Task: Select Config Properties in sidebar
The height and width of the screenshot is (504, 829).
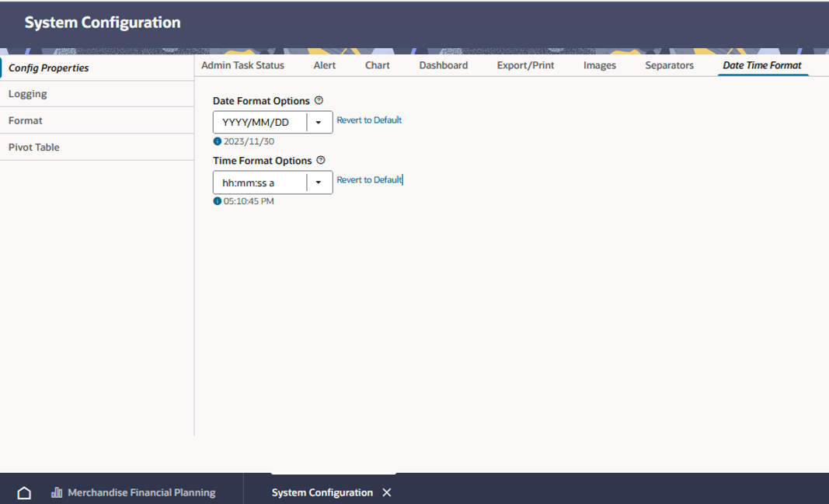Action: [x=97, y=68]
